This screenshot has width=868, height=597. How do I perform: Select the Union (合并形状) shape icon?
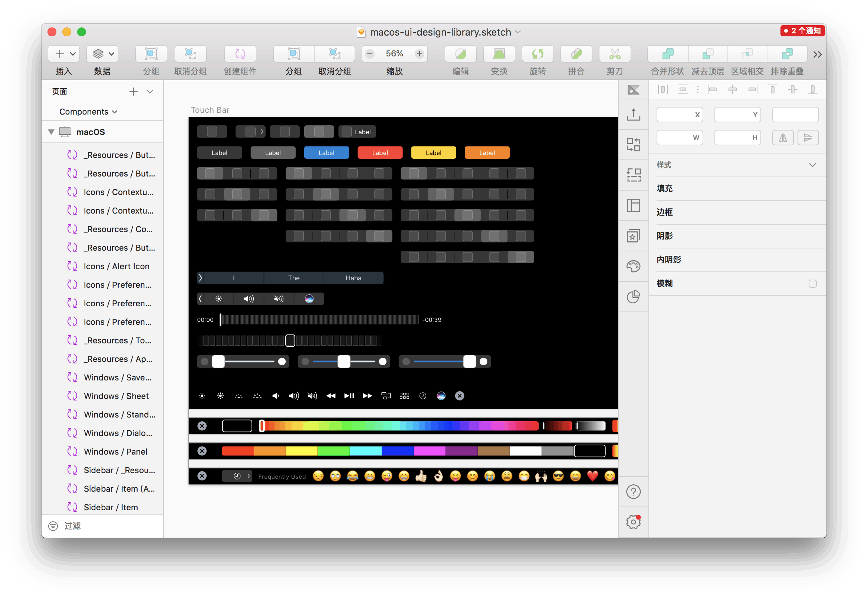point(667,54)
